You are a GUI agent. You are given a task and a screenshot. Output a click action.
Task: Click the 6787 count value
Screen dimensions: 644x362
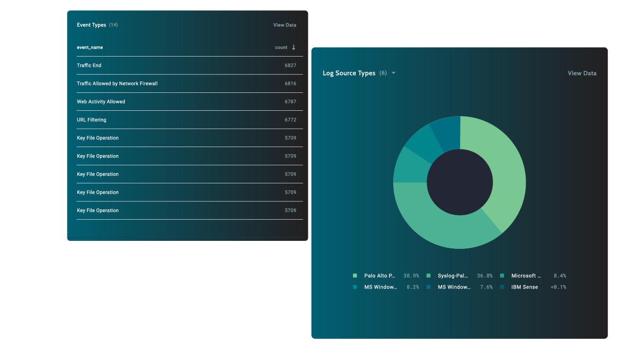point(290,102)
